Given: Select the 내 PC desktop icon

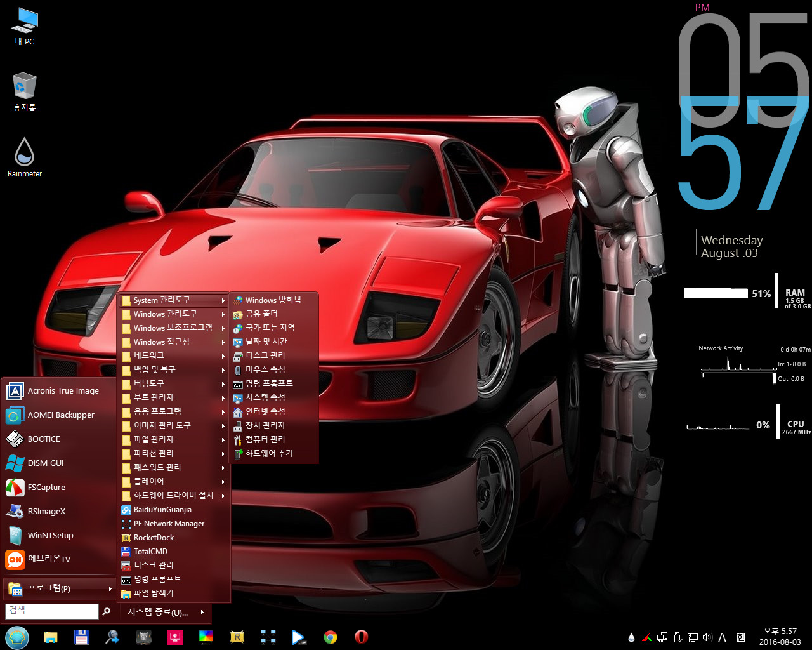Looking at the screenshot, I should 25,27.
